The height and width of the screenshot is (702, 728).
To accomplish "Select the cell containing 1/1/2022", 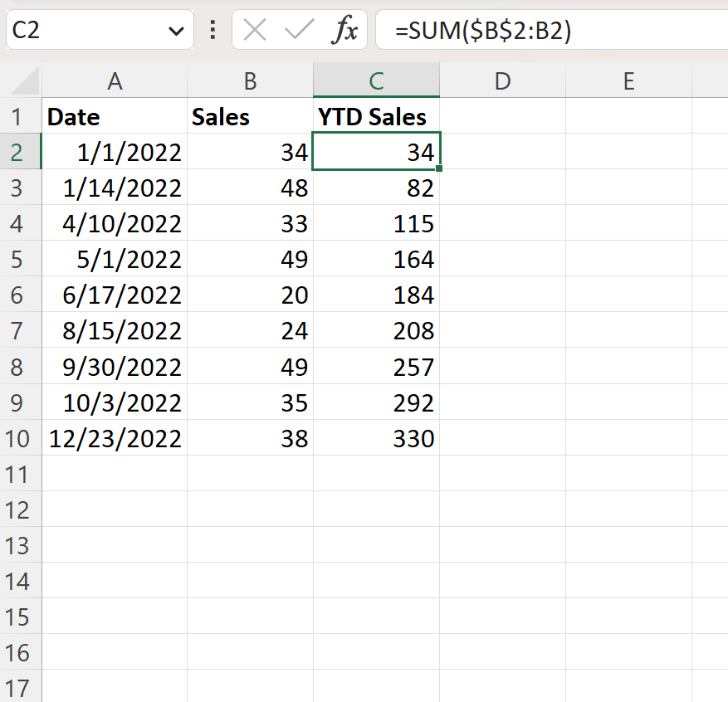I will [x=115, y=152].
